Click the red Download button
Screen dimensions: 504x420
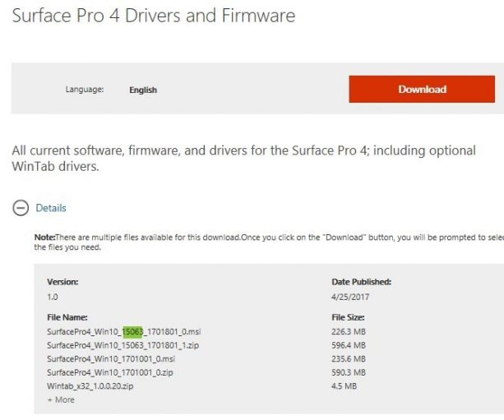422,90
